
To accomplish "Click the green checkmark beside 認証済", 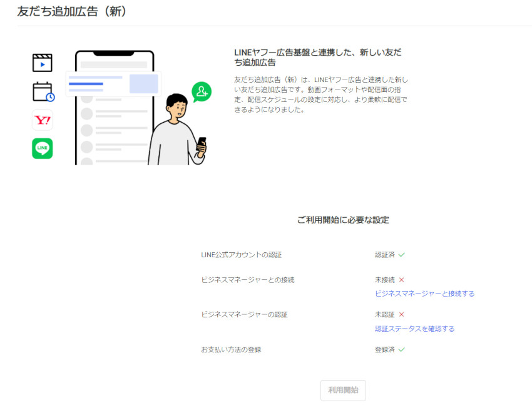I will (x=402, y=255).
